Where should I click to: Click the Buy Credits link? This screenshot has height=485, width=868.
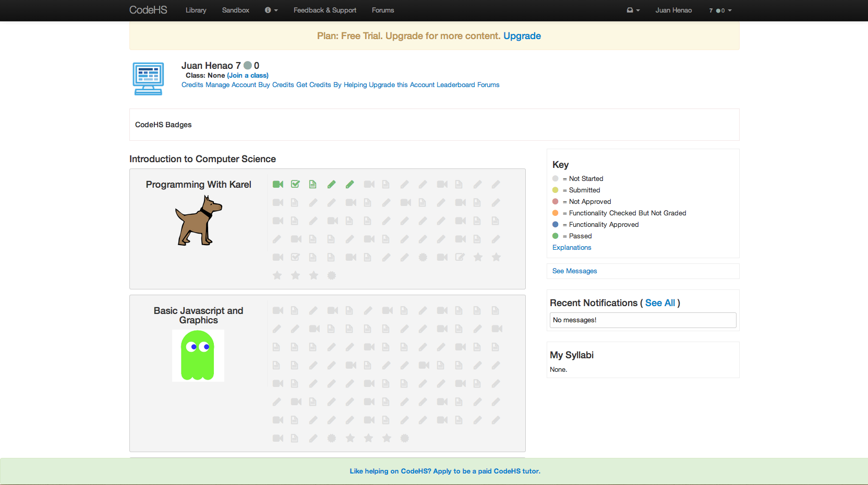click(x=276, y=84)
